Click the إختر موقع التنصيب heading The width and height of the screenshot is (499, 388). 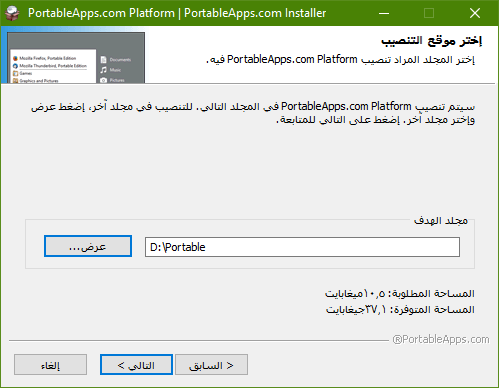pyautogui.click(x=432, y=41)
